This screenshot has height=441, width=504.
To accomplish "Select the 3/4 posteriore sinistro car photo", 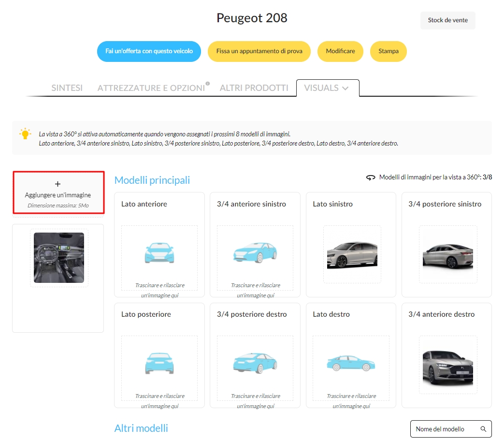I will (x=448, y=256).
